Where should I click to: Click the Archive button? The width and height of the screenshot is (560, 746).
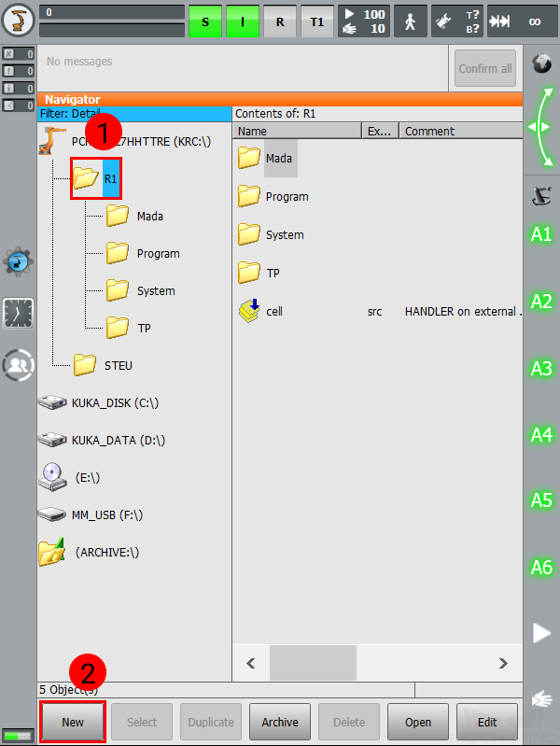(280, 722)
